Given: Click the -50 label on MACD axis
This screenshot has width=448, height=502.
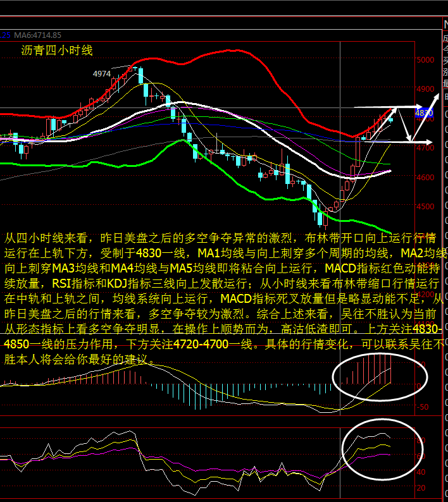Looking at the screenshot, I should click(x=423, y=406).
